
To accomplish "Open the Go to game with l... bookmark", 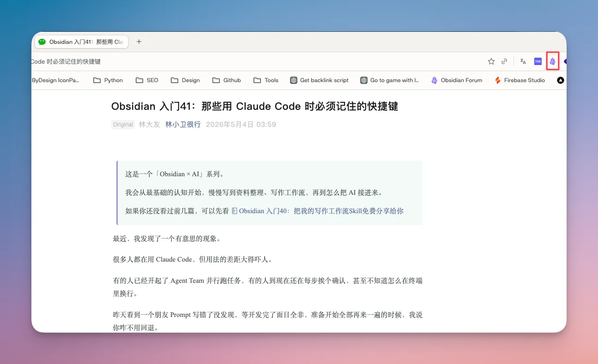I will [390, 80].
